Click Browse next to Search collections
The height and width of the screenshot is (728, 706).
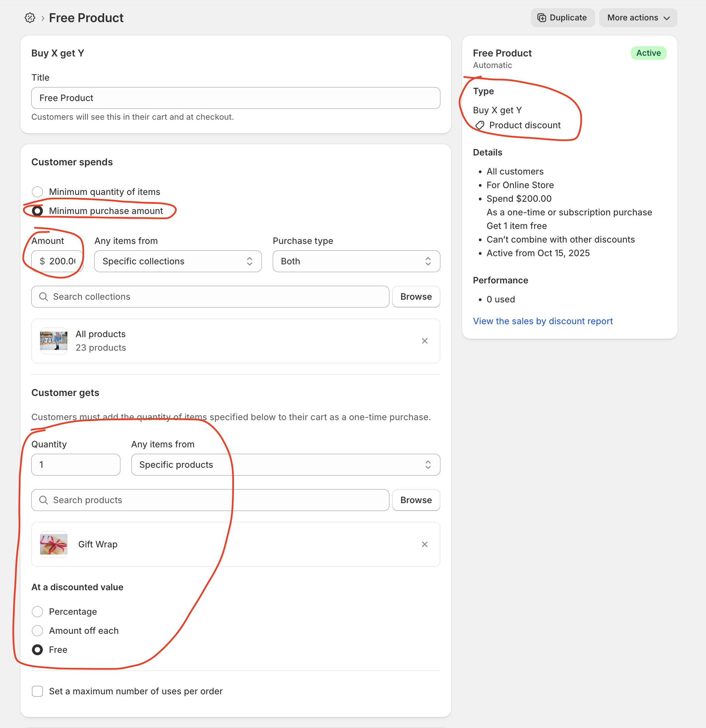click(416, 296)
